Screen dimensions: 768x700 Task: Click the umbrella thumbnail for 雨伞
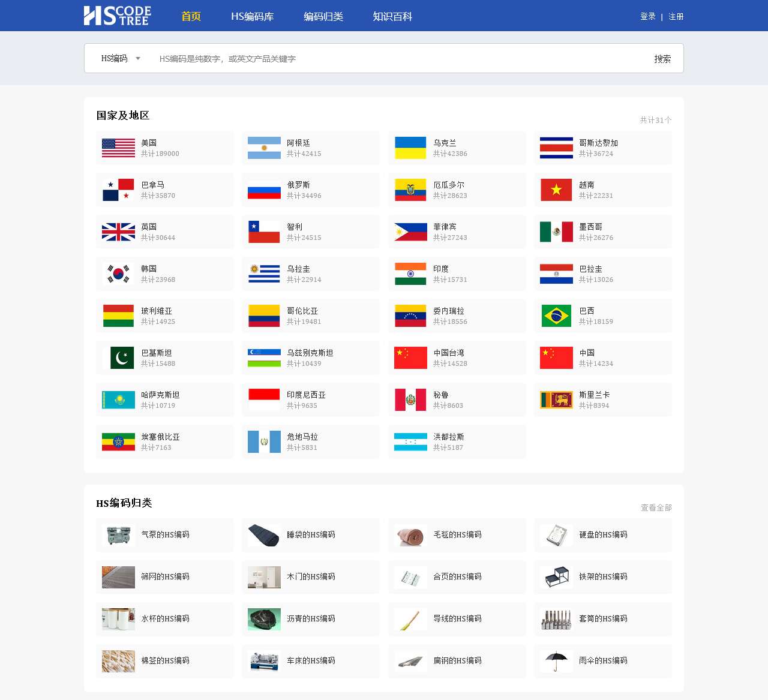(x=556, y=661)
